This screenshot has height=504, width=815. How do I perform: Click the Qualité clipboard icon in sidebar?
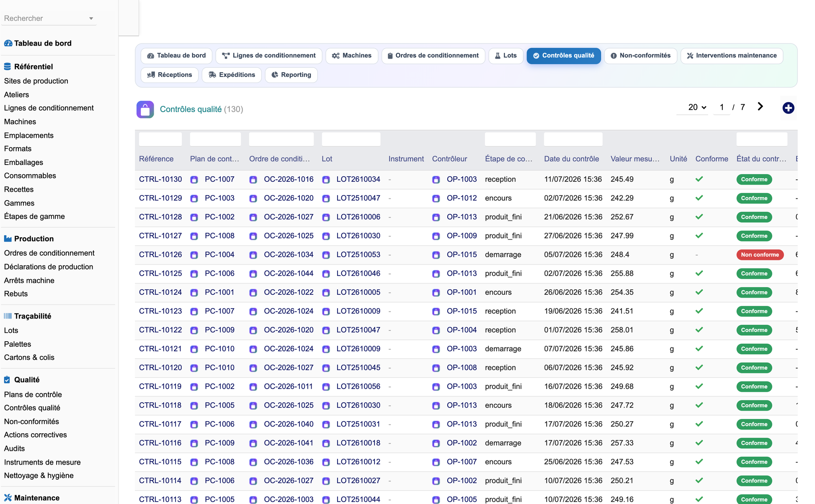(x=7, y=380)
